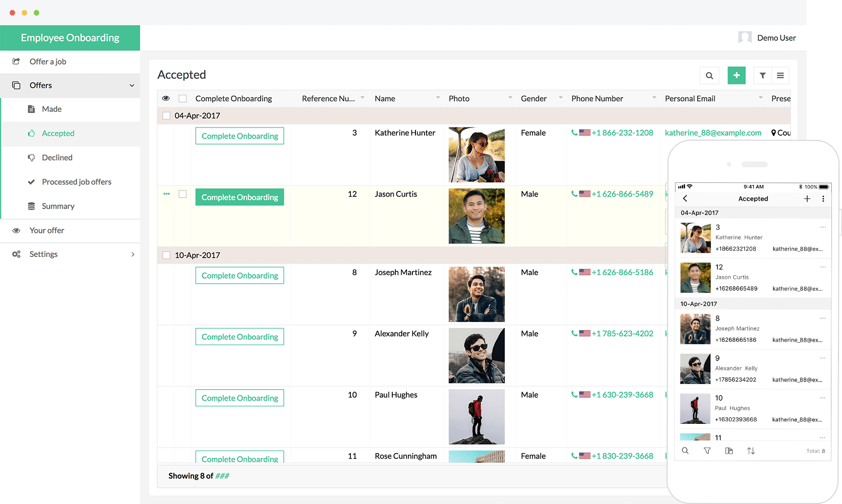Screen dimensions: 842x504
Task: Expand the Settings menu in the sidebar
Action: (133, 254)
